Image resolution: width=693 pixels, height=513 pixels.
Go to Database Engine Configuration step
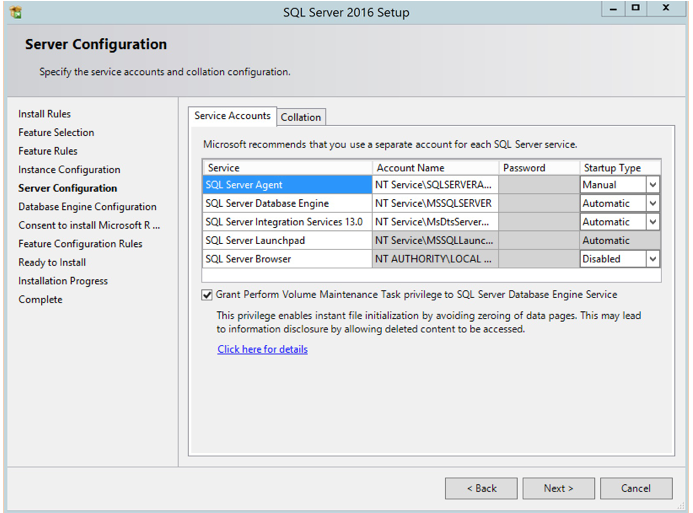[x=87, y=207]
